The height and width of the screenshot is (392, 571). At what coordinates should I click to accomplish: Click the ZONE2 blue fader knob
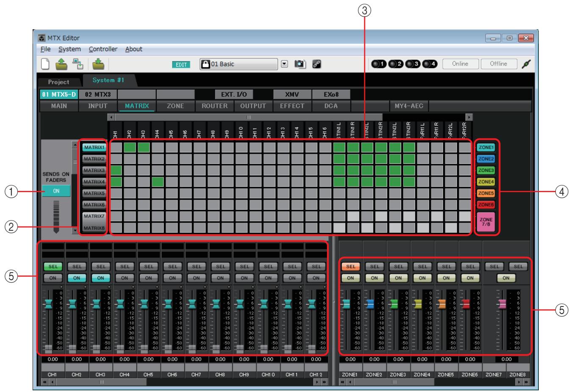370,304
